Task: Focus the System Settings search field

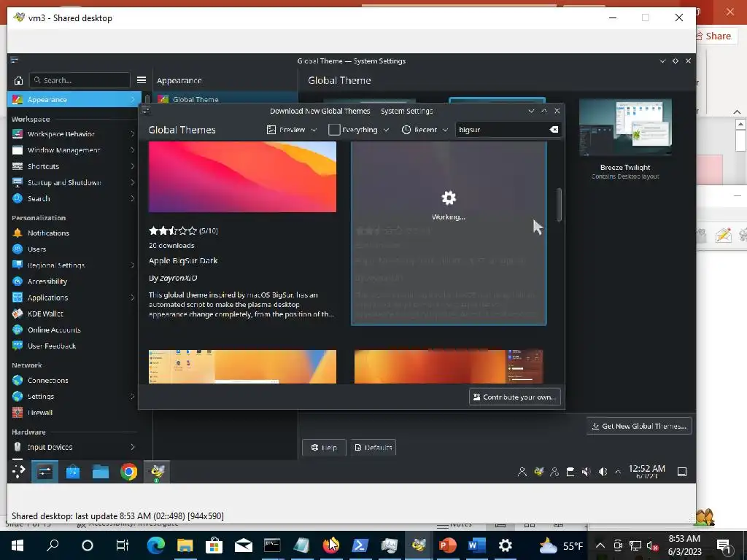Action: pyautogui.click(x=80, y=80)
